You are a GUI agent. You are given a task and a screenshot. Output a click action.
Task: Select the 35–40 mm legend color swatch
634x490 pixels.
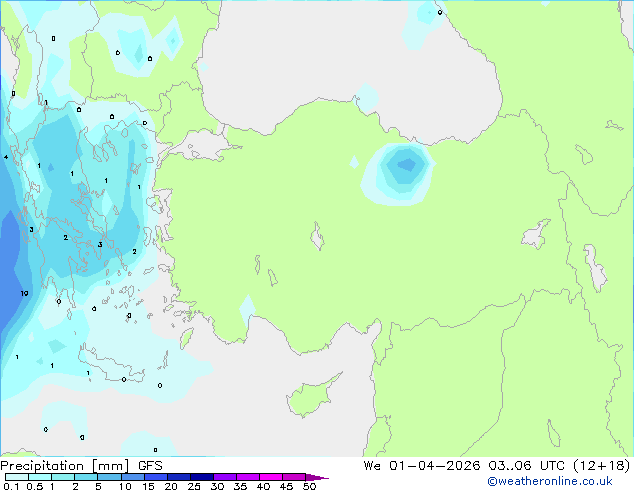(x=247, y=477)
